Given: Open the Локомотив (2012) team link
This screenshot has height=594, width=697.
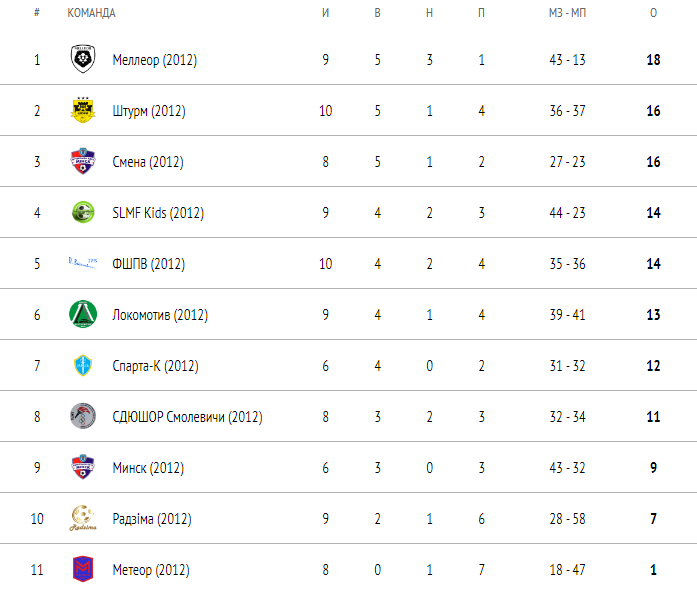Looking at the screenshot, I should [x=160, y=315].
